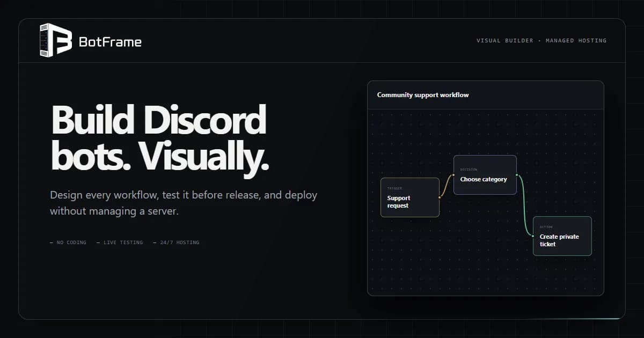This screenshot has width=644, height=338.
Task: Click the BotFrame logo icon
Action: (x=56, y=40)
